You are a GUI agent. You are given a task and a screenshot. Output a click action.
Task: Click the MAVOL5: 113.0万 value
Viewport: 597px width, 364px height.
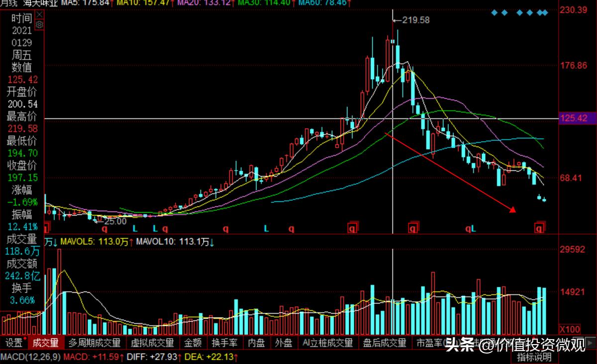pos(95,242)
